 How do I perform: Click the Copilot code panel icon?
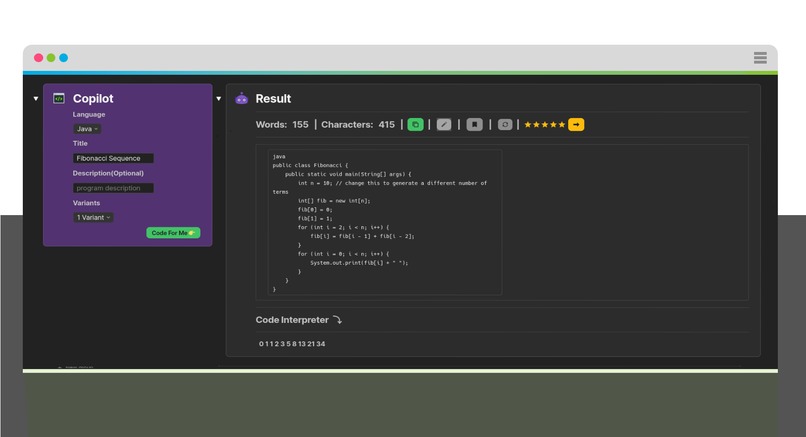[59, 98]
